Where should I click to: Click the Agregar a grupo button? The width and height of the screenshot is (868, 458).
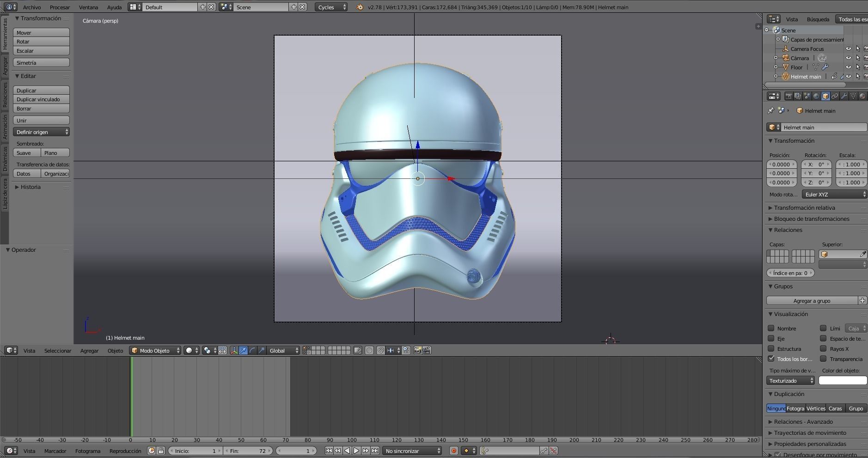(x=812, y=301)
